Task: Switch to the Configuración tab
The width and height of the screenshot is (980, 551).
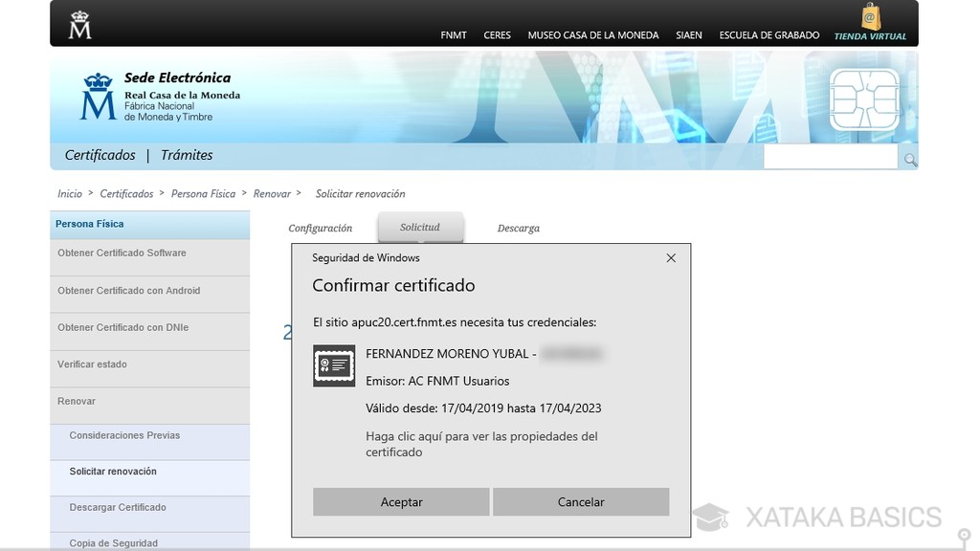Action: coord(320,228)
